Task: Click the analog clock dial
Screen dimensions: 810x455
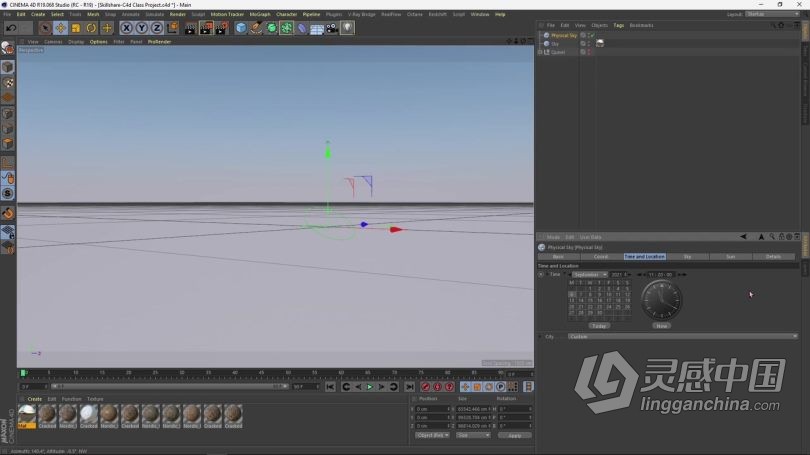Action: tap(661, 300)
